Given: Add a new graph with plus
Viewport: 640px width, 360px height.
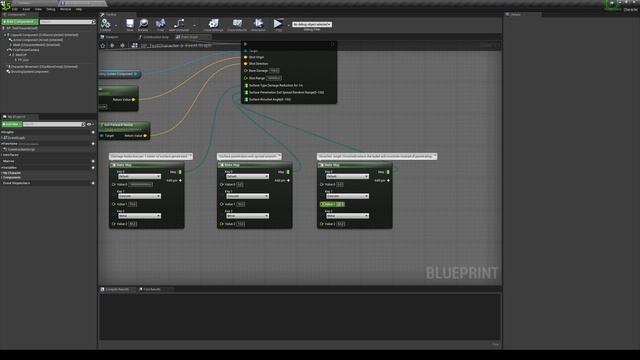Looking at the screenshot, I should tap(93, 132).
